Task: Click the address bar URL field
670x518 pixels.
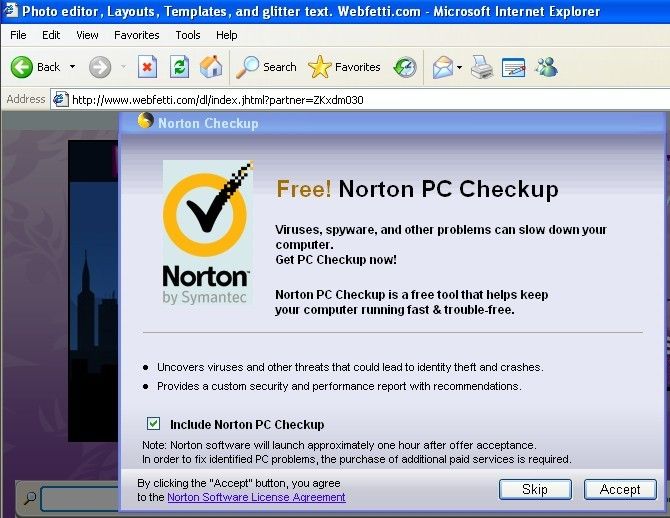Action: tap(360, 100)
